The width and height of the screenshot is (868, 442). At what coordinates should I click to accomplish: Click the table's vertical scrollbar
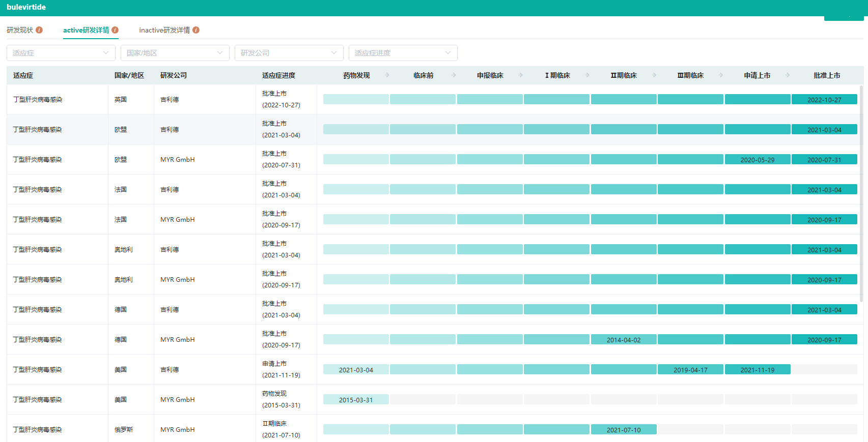point(861,193)
